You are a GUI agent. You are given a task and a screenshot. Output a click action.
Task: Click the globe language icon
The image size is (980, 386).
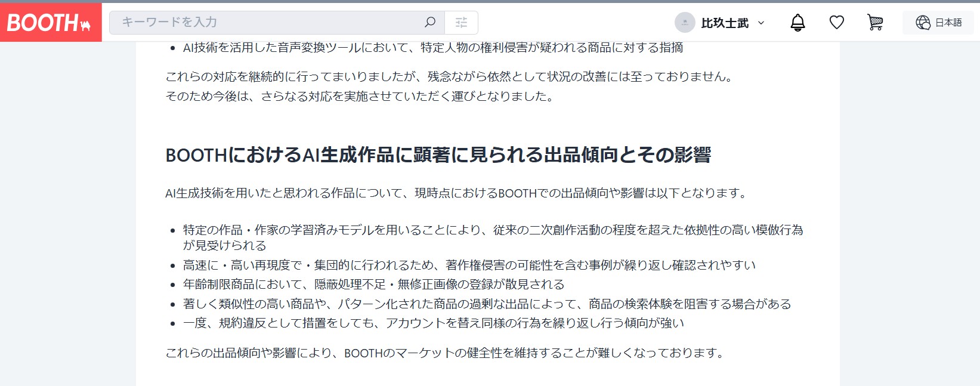[923, 23]
